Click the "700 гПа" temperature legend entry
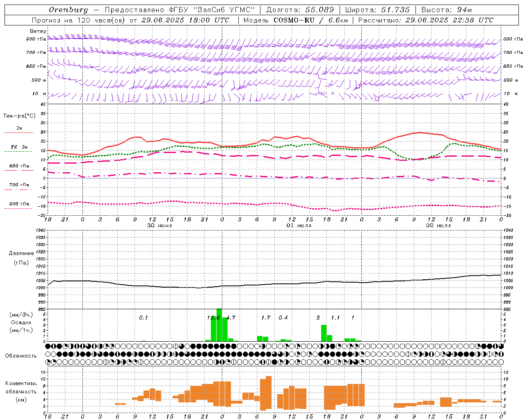Viewport: 525px width, 420px height. tap(19, 185)
